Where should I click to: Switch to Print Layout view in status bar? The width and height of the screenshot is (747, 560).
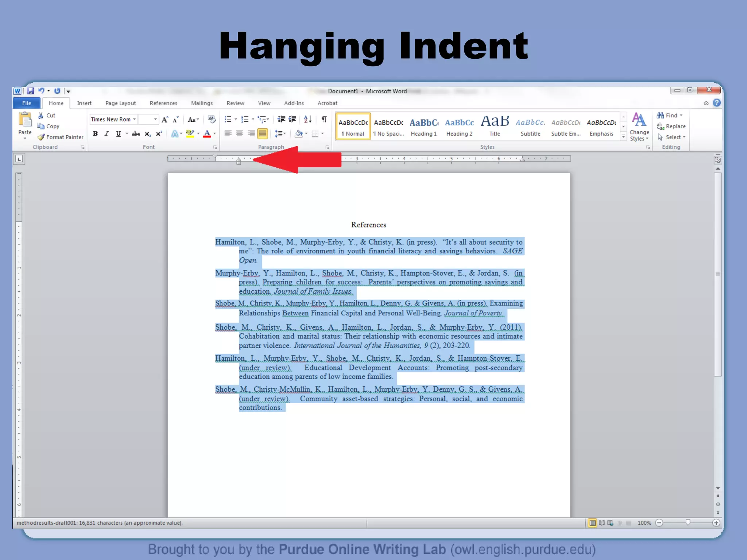pos(592,523)
